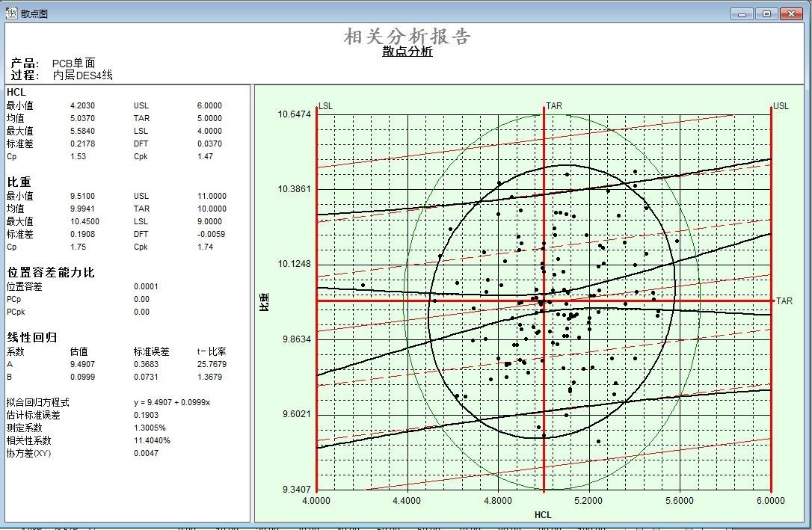Image resolution: width=812 pixels, height=530 pixels.
Task: Click the 线性回归 section heading
Action: [32, 338]
